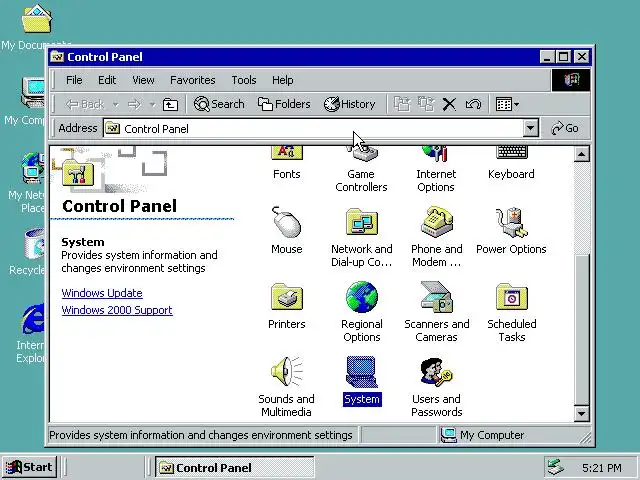The image size is (640, 480).
Task: Open the Tools menu
Action: pyautogui.click(x=244, y=80)
